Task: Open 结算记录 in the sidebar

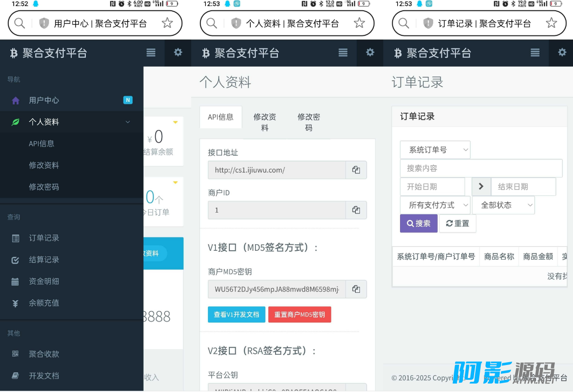Action: [44, 260]
